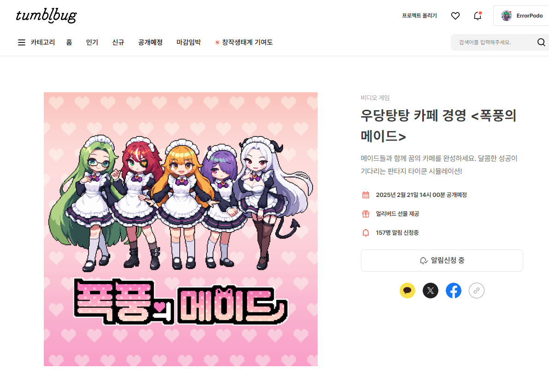Image resolution: width=549 pixels, height=392 pixels.
Task: Open the 공개예정 tab
Action: [x=151, y=42]
